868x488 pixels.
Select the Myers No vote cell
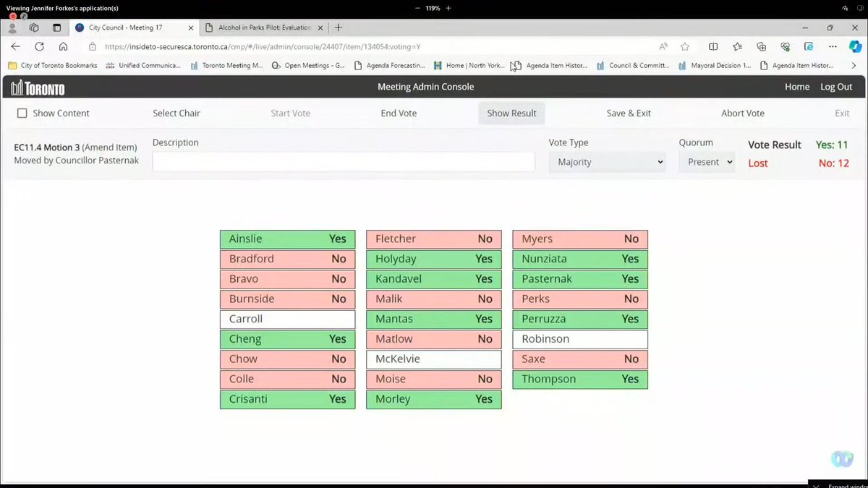click(580, 239)
